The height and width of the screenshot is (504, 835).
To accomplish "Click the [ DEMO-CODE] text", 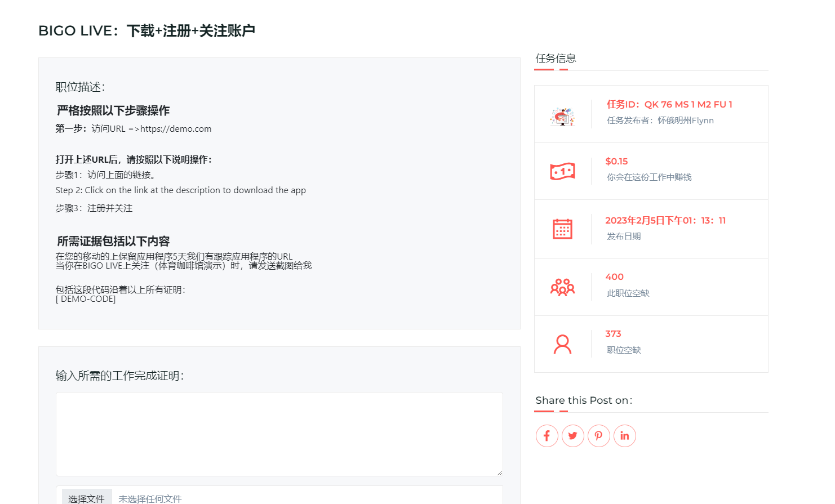I will [86, 299].
